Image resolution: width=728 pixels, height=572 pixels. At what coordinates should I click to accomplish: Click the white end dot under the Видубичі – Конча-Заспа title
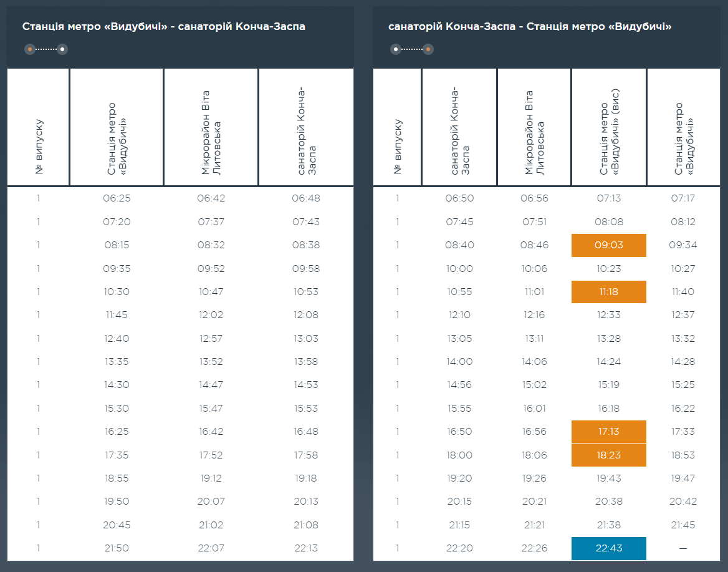click(x=62, y=49)
